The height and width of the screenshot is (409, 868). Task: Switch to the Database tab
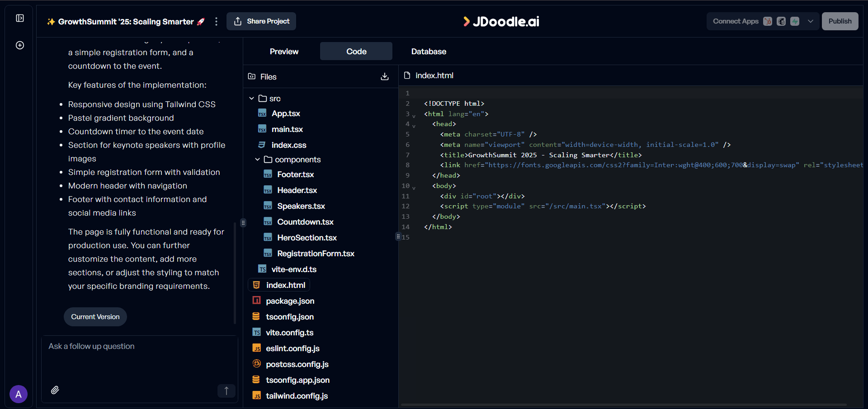coord(429,52)
